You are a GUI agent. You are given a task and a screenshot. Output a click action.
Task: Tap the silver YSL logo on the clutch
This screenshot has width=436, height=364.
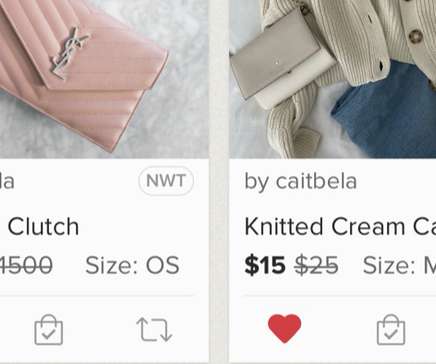70,53
